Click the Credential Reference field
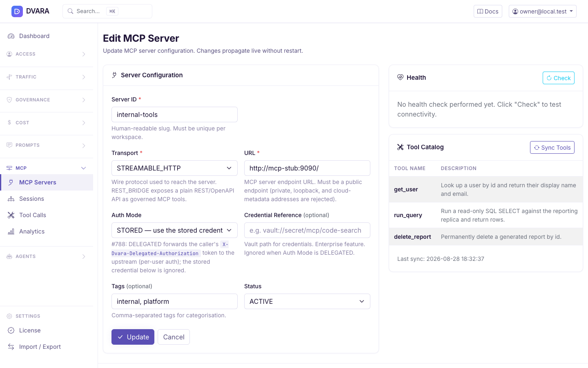The height and width of the screenshot is (368, 588). pyautogui.click(x=307, y=230)
